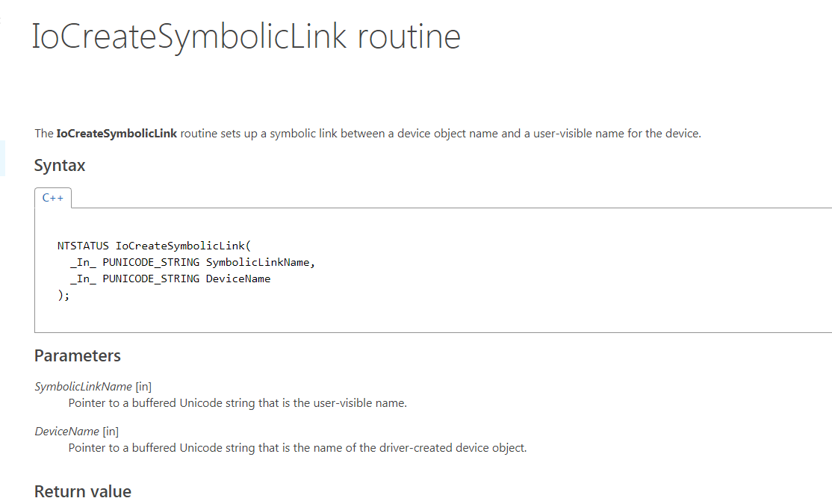Click the Syntax section heading
This screenshot has width=832, height=504.
pos(60,165)
